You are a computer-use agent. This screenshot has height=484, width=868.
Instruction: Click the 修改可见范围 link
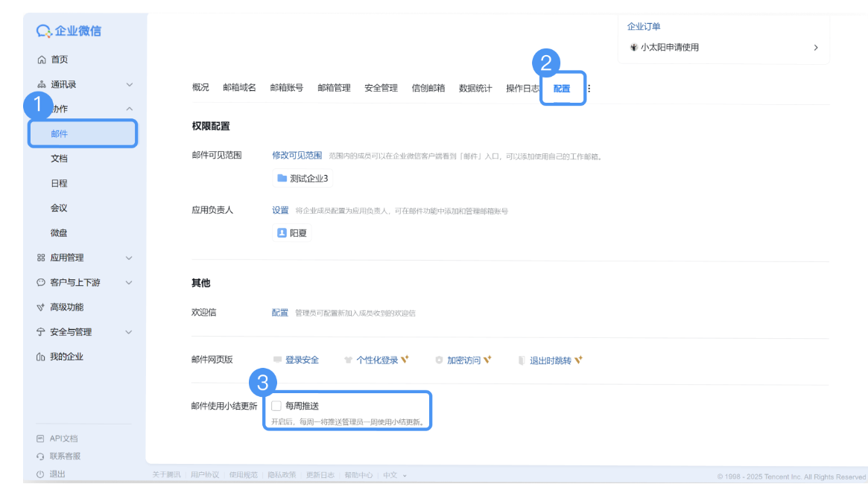pyautogui.click(x=297, y=156)
